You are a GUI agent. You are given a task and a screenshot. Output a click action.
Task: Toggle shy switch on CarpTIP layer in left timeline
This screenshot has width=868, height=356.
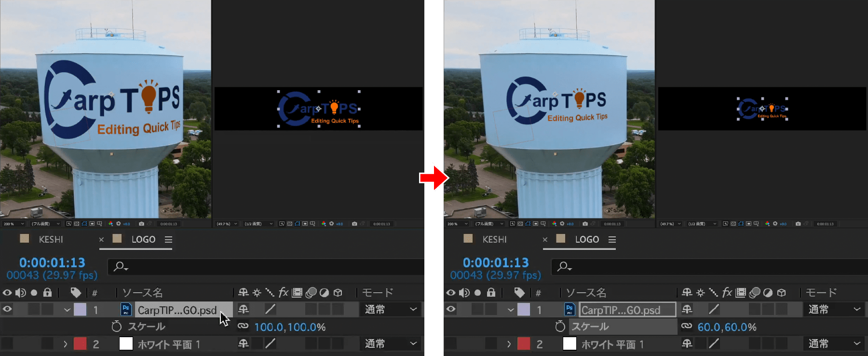pyautogui.click(x=244, y=309)
